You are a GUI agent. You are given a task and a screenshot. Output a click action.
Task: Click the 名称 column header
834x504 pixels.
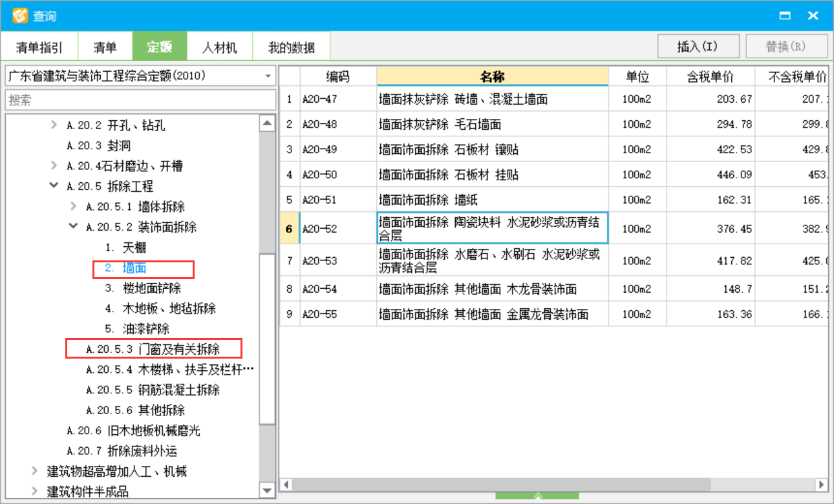[x=493, y=77]
